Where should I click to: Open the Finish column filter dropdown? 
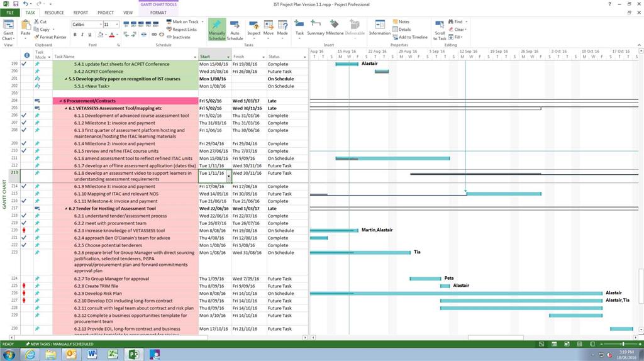point(264,57)
